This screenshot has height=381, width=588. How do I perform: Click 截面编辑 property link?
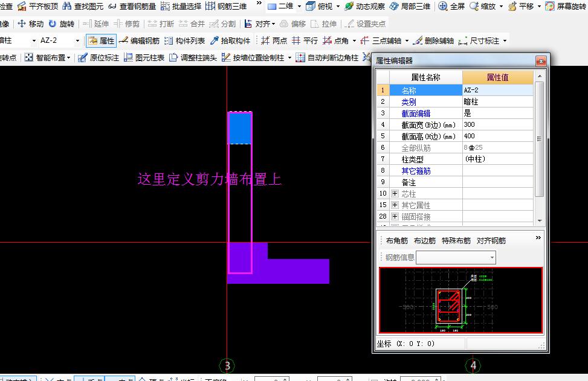tap(416, 114)
